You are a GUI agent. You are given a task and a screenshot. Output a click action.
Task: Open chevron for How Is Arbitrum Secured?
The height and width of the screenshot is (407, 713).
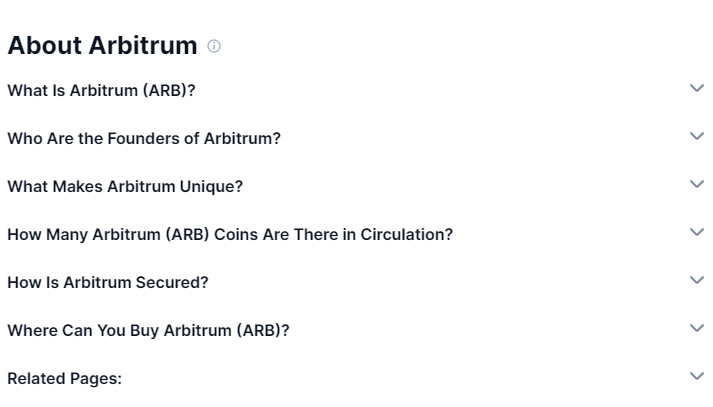pyautogui.click(x=697, y=281)
